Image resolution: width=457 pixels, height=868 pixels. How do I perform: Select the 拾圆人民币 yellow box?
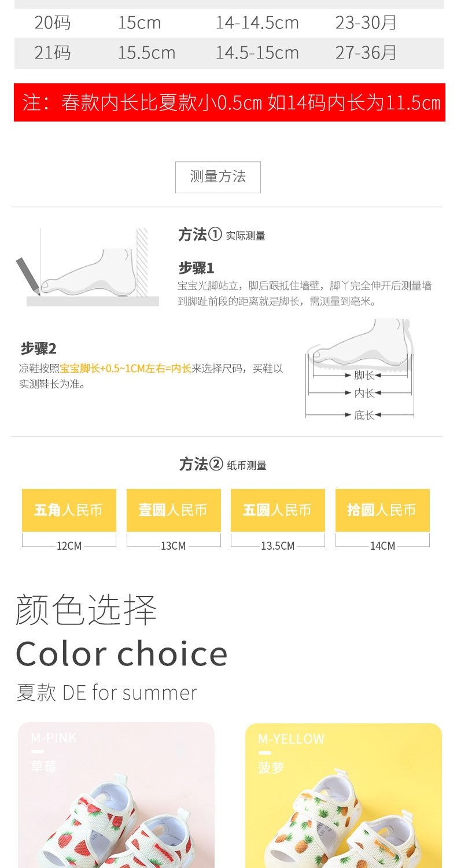[x=382, y=510]
